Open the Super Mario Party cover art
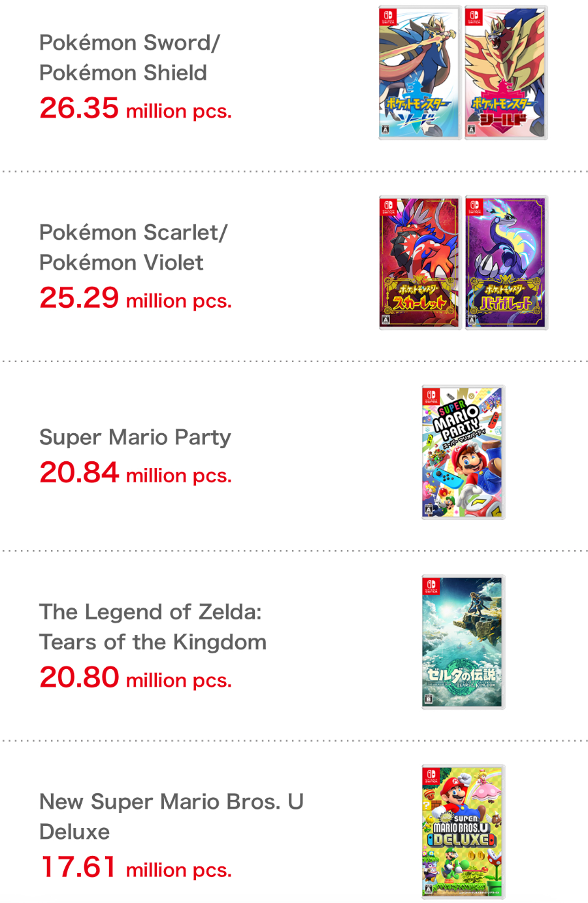Image resolution: width=588 pixels, height=903 pixels. click(463, 452)
